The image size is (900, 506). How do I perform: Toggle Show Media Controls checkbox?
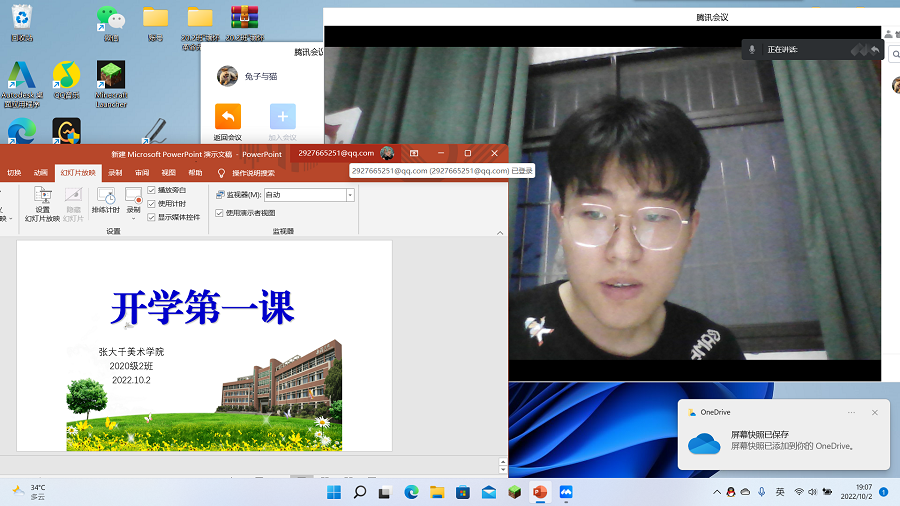coord(152,217)
